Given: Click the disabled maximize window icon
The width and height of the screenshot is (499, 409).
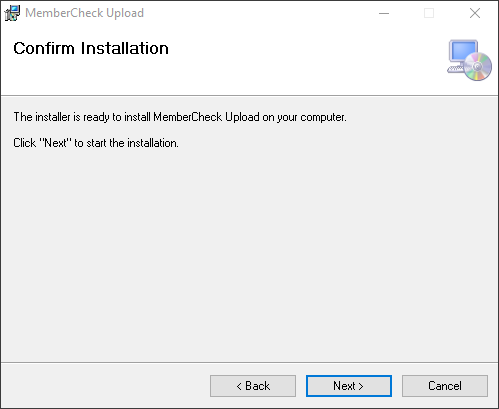Looking at the screenshot, I should coord(429,13).
